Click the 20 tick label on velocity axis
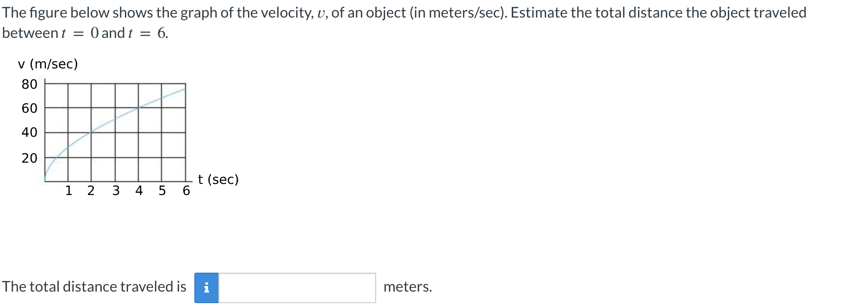 (x=29, y=158)
